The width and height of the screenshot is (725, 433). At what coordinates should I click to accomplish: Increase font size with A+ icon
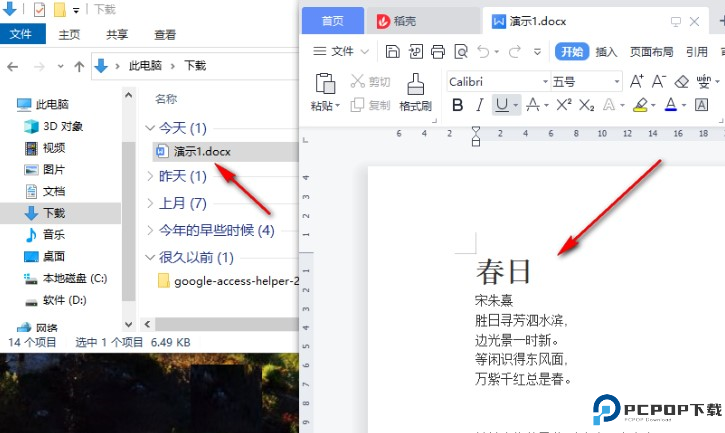click(x=636, y=81)
